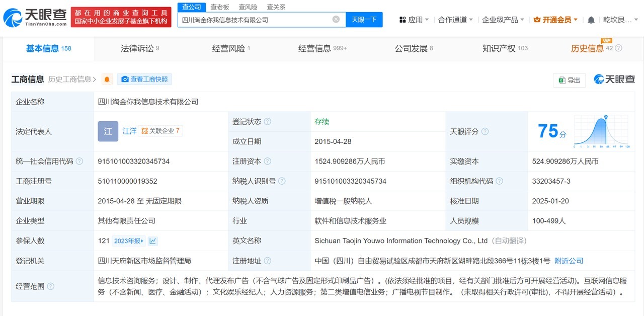Click the bell icon beside 工商信息
The width and height of the screenshot is (644, 316).
pyautogui.click(x=106, y=79)
